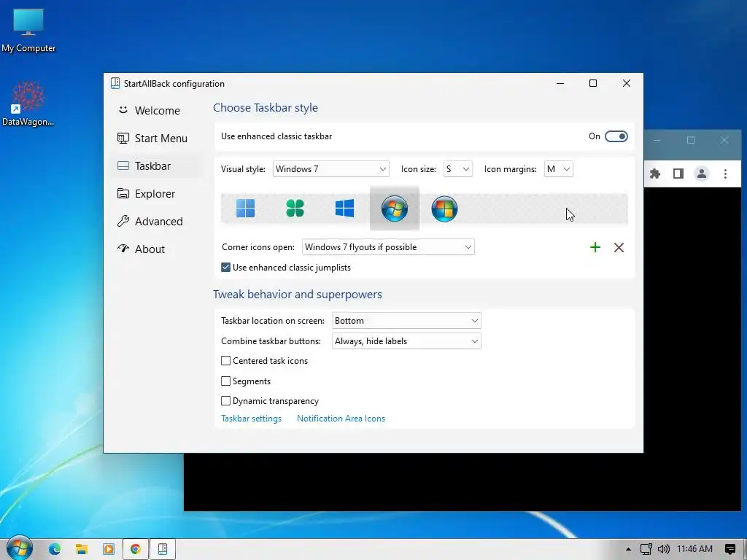Open network status tray icon
This screenshot has height=560, width=747.
click(x=646, y=549)
